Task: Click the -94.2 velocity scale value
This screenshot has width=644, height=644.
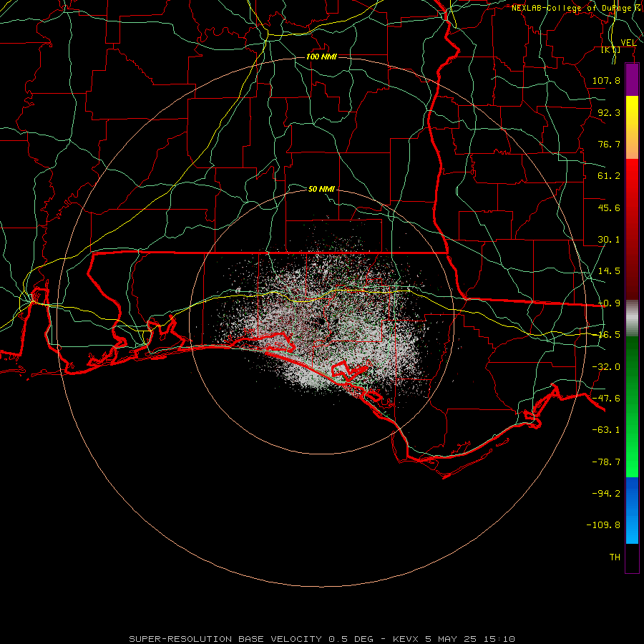Action: [x=606, y=493]
